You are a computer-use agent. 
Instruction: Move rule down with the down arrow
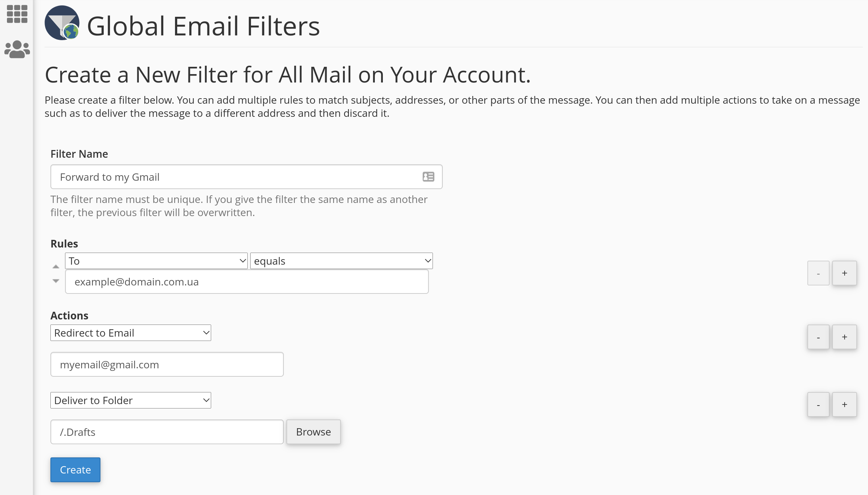coord(56,281)
